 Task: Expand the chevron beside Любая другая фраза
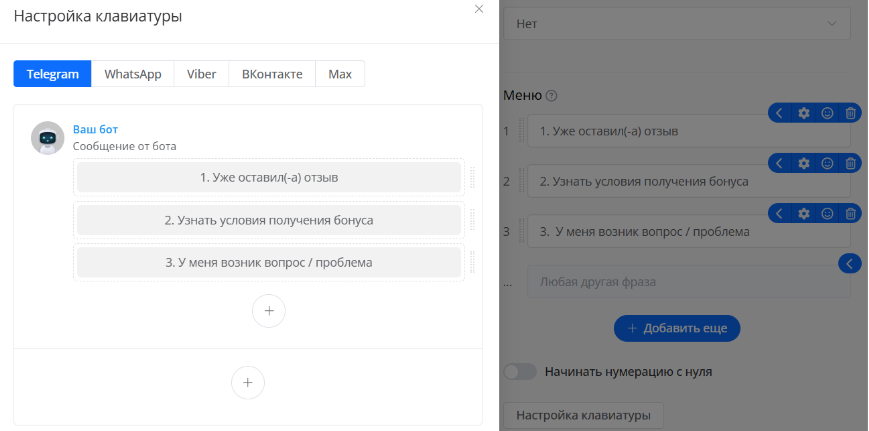pos(849,263)
